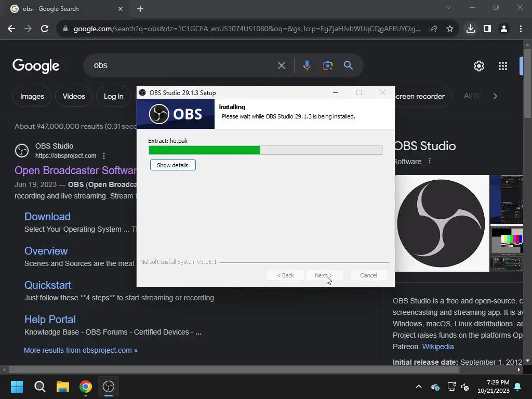The image size is (532, 399).
Task: Open the Wikipedia link in knowledge panel
Action: tap(437, 347)
